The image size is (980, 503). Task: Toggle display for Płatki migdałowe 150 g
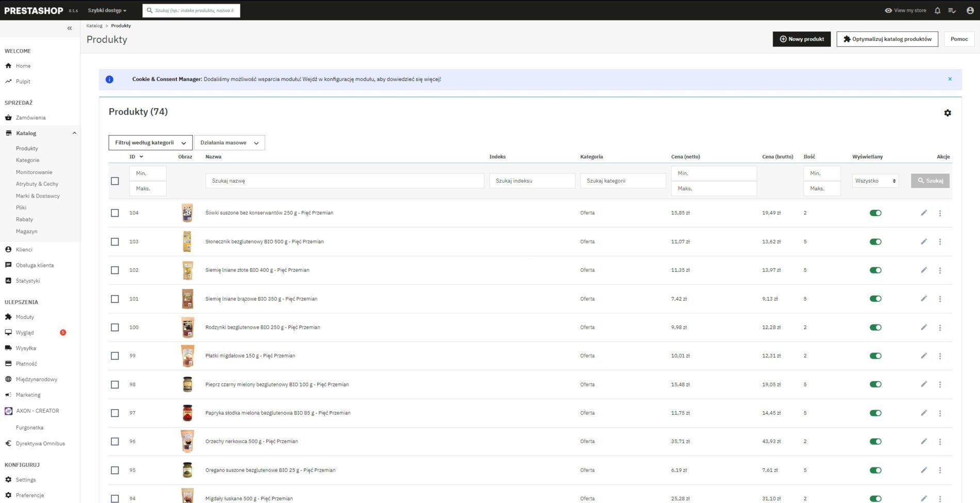tap(875, 356)
